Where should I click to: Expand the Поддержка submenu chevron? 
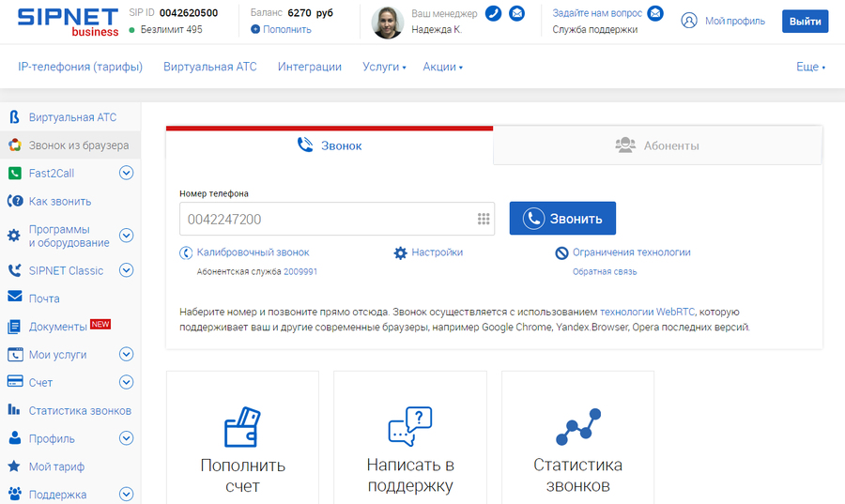[126, 494]
